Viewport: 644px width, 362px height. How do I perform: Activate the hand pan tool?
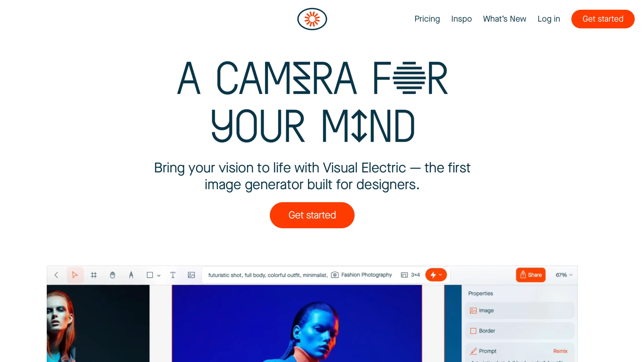click(x=112, y=275)
